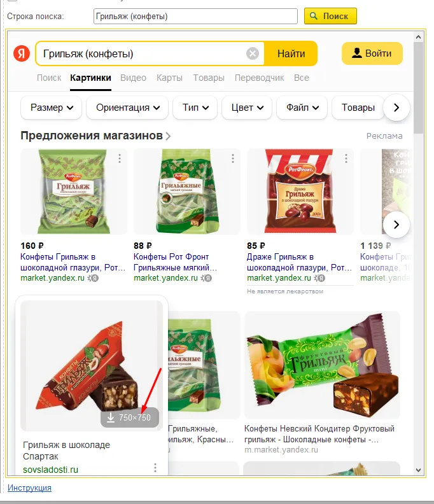Open options menu for 88 ₽ product
Viewport: 434px width, 504px height.
coord(233,158)
